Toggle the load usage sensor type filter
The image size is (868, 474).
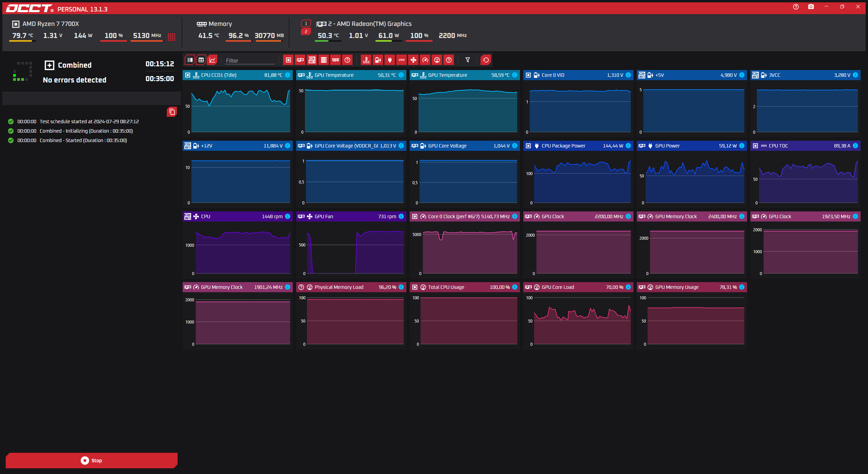[437, 60]
